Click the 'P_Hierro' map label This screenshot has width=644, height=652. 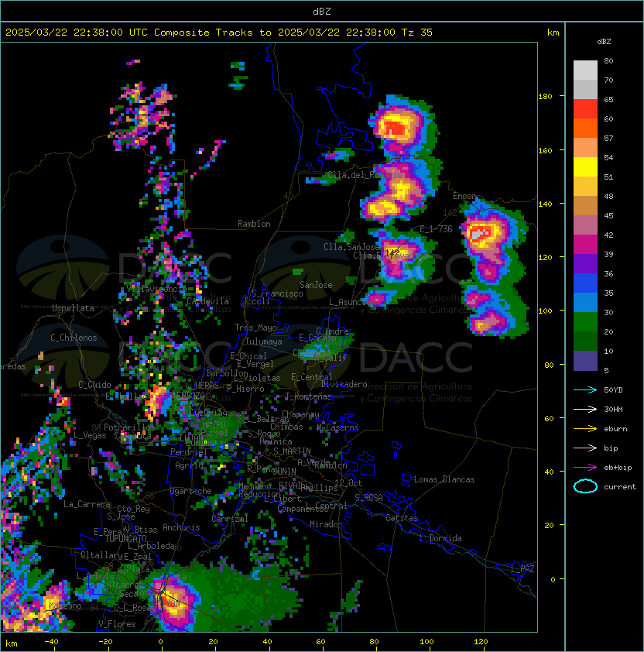pyautogui.click(x=245, y=389)
